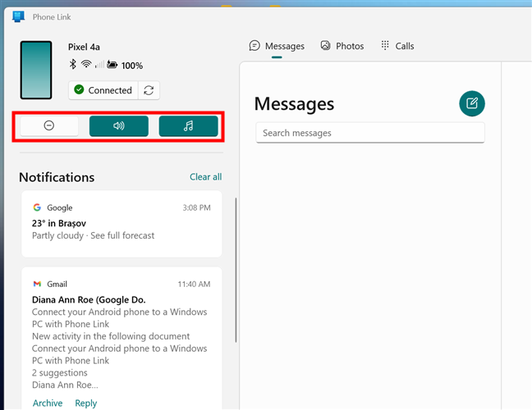This screenshot has height=410, width=532.
Task: Refresh the phone connection
Action: (x=149, y=90)
